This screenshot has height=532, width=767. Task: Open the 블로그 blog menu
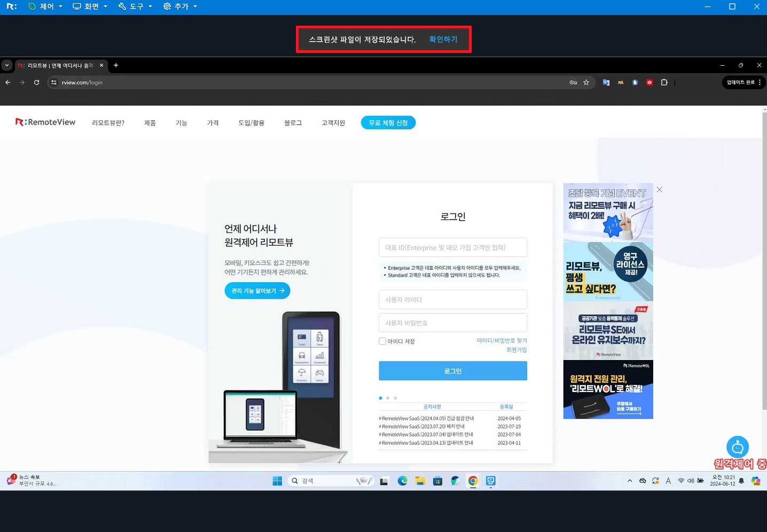[x=293, y=123]
